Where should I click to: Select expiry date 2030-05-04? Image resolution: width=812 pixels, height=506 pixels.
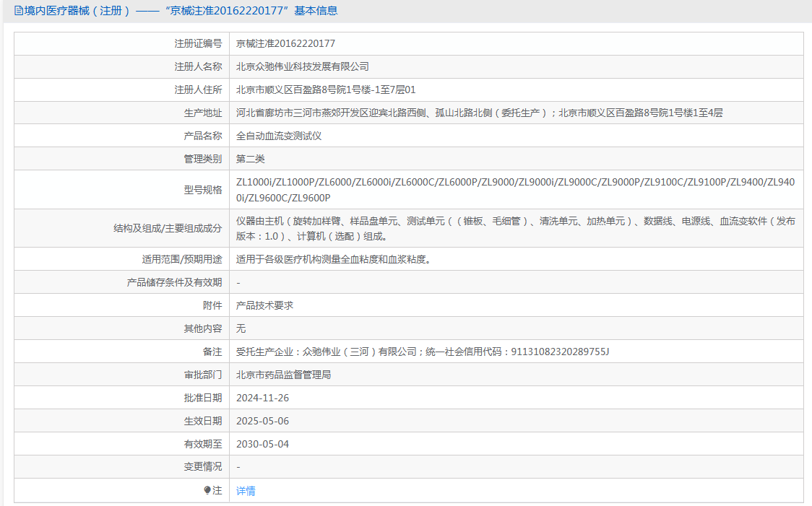tap(262, 444)
